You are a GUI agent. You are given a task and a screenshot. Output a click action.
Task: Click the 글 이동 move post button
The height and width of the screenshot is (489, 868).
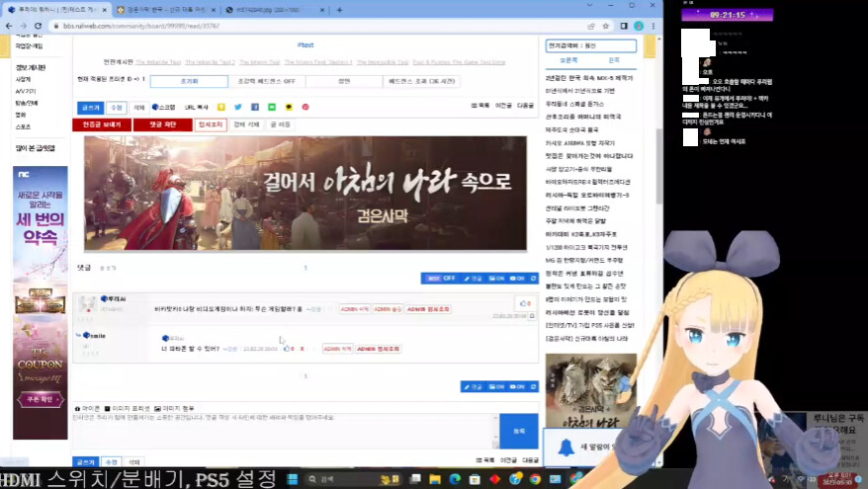tap(280, 124)
